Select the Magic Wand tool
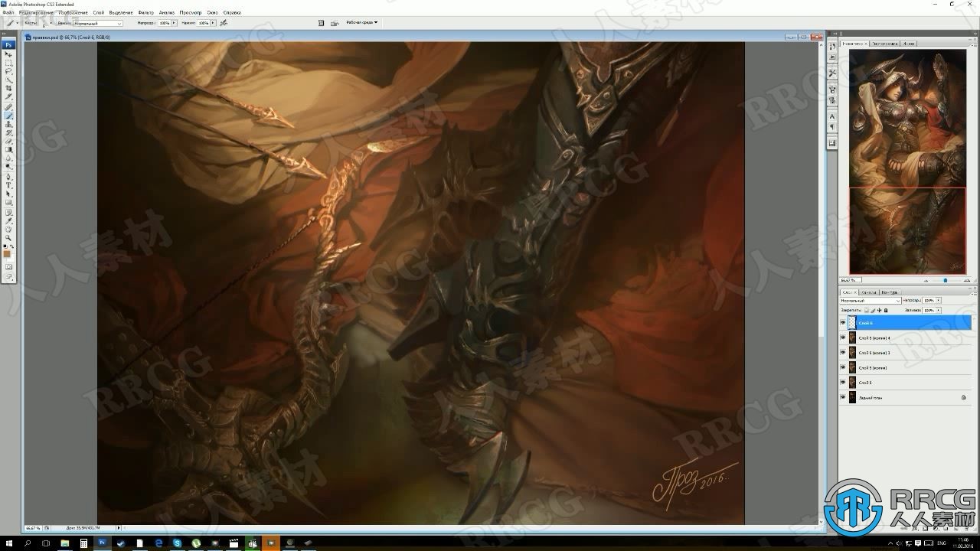 point(9,80)
